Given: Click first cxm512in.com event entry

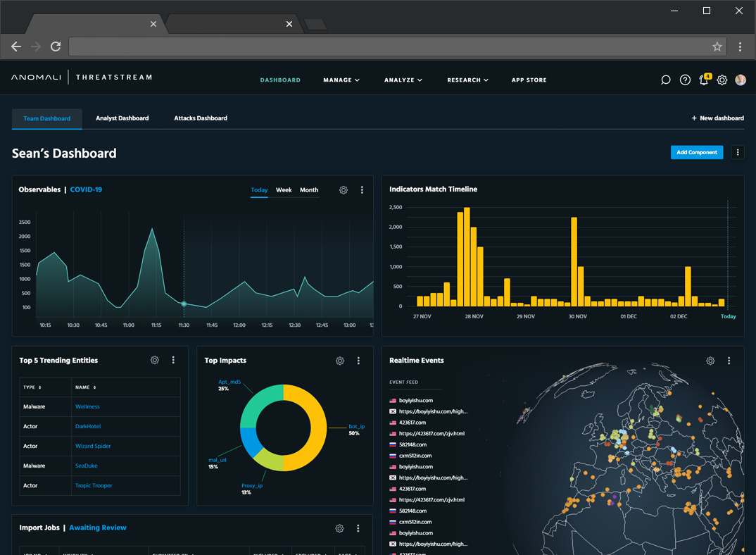Looking at the screenshot, I should coord(415,456).
